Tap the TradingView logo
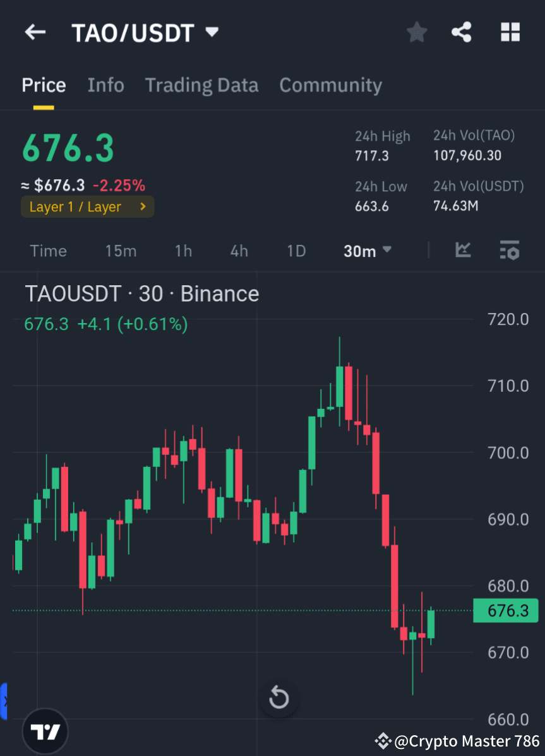Screen dimensions: 545x756 point(45,732)
